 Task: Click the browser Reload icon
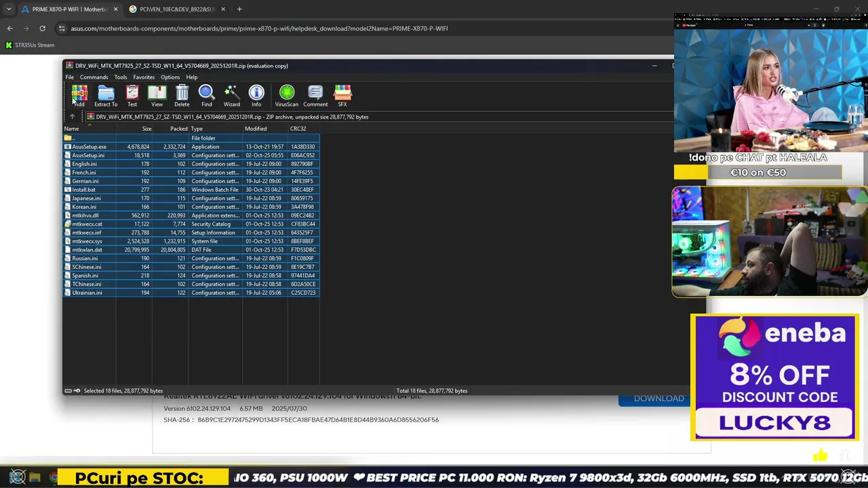click(x=42, y=28)
